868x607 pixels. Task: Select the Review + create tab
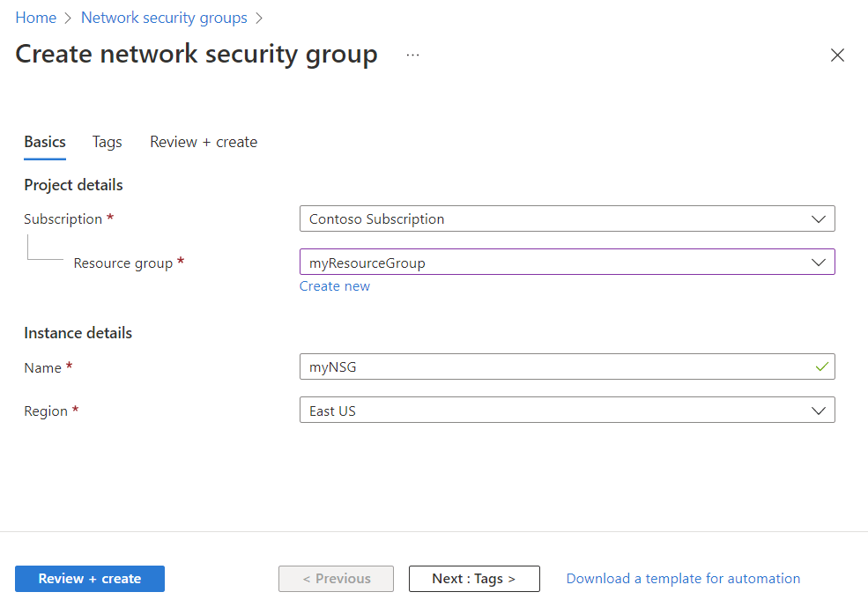point(203,142)
